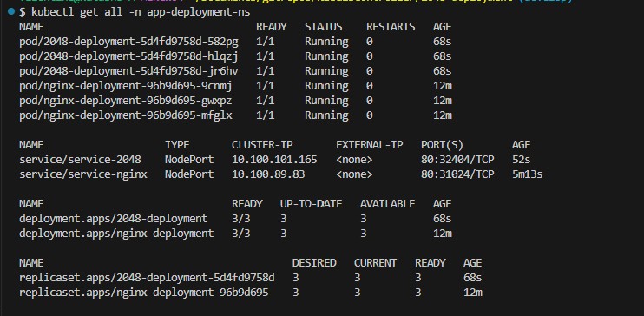The height and width of the screenshot is (316, 644).
Task: Click the TYPE column header in services table
Action: point(177,145)
